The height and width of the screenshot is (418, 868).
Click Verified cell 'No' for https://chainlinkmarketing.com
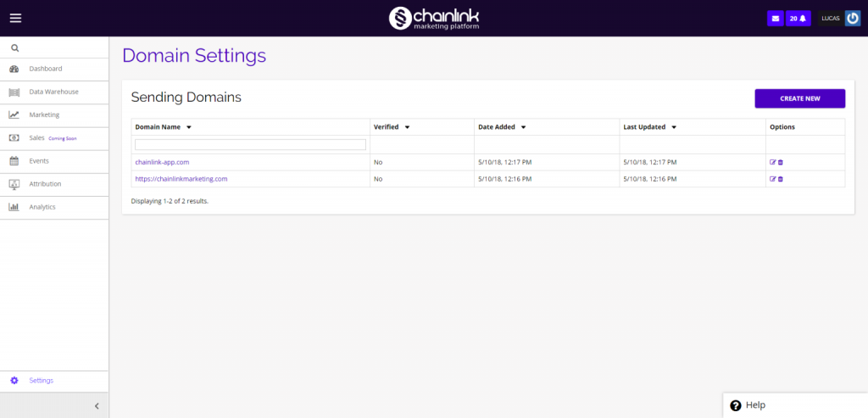coord(378,179)
